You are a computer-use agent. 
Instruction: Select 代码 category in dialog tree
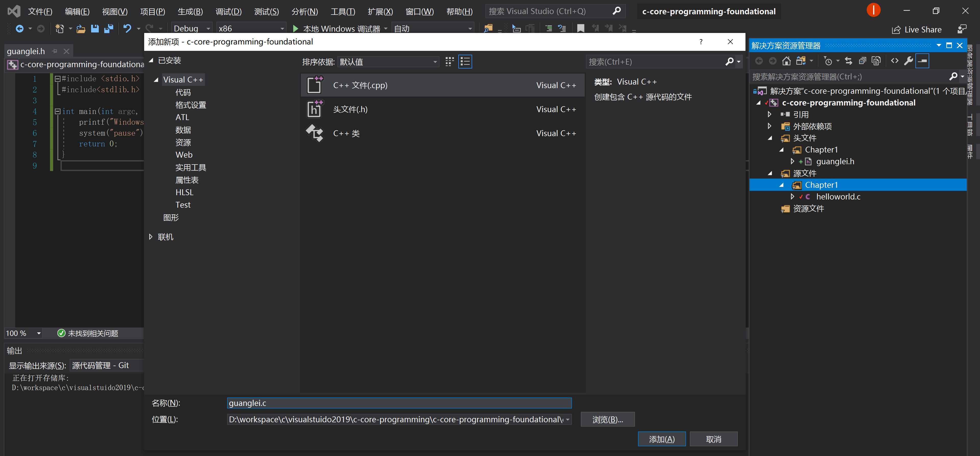[x=183, y=92]
